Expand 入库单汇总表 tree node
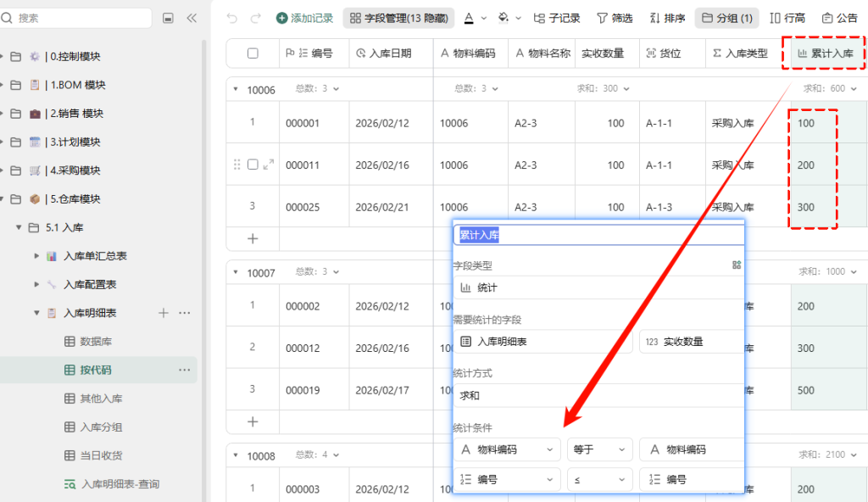 (36, 256)
